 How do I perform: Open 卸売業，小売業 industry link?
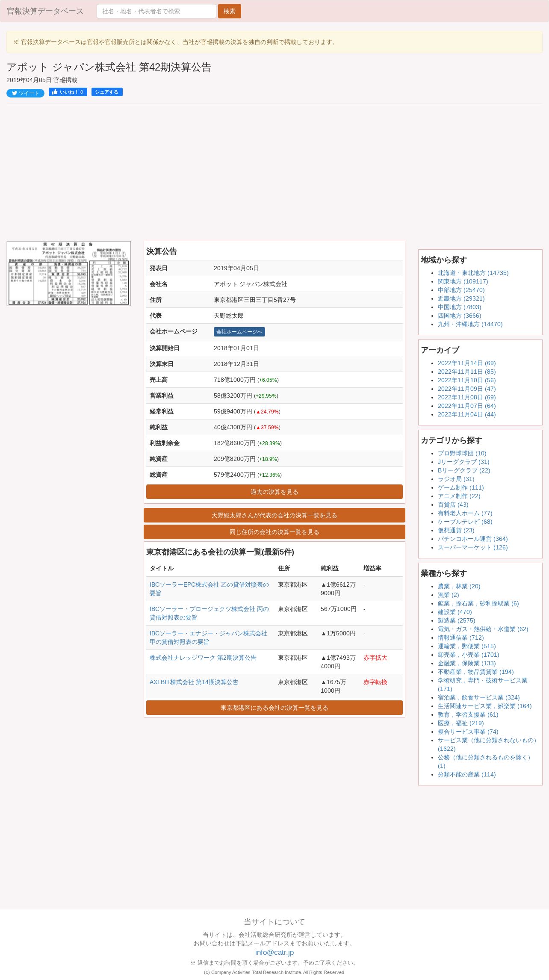point(468,655)
